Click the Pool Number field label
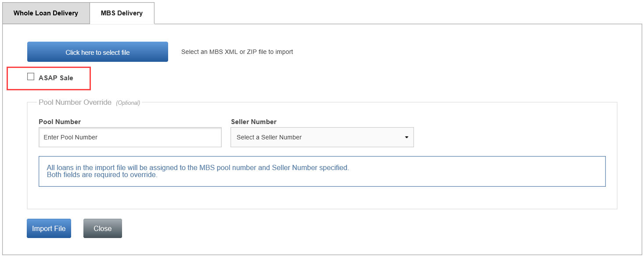Image resolution: width=644 pixels, height=256 pixels. tap(60, 122)
